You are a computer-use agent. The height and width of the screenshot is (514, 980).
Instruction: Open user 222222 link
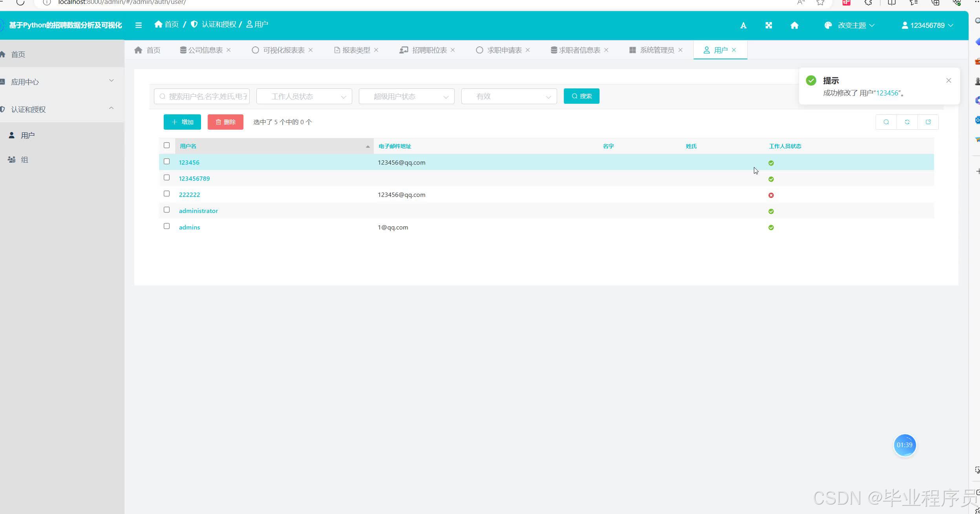point(189,195)
